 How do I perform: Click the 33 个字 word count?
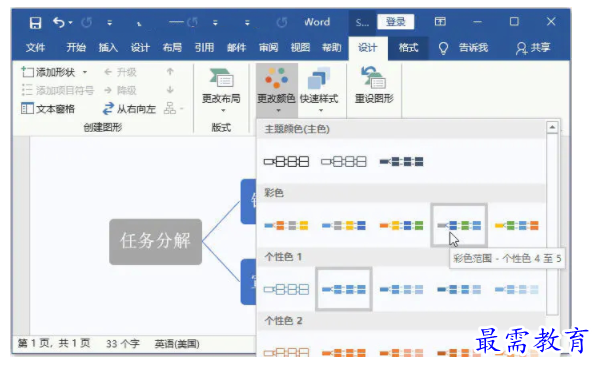click(123, 344)
